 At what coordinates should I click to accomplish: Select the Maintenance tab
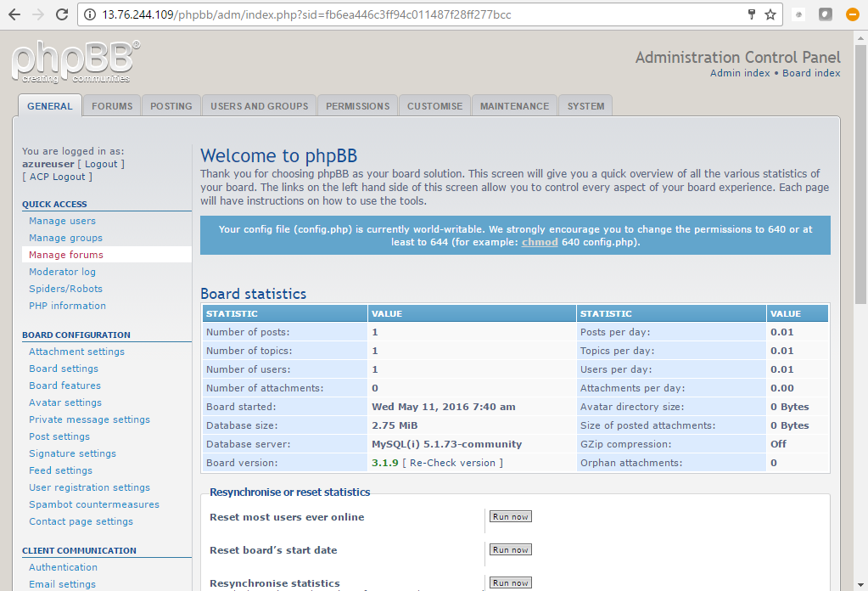tap(514, 106)
